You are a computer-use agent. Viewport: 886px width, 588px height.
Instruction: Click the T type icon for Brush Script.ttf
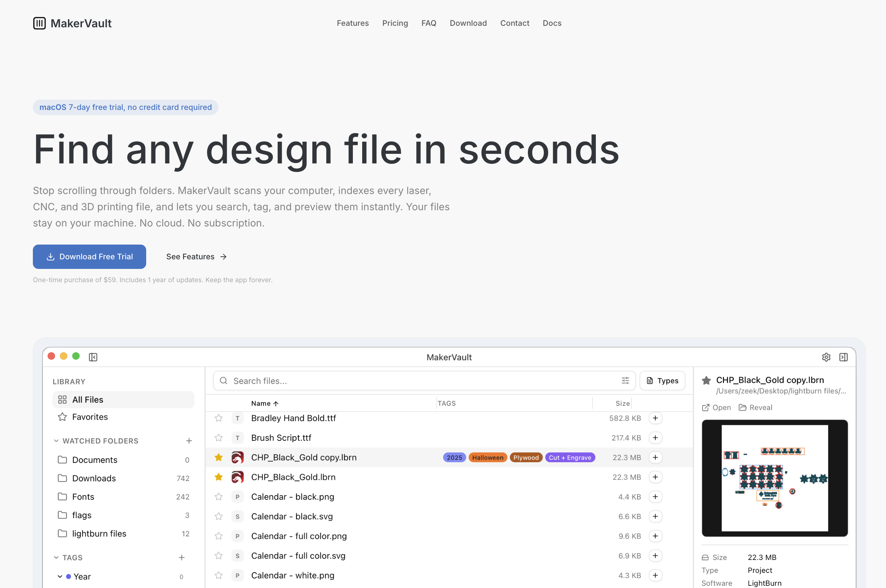tap(237, 437)
